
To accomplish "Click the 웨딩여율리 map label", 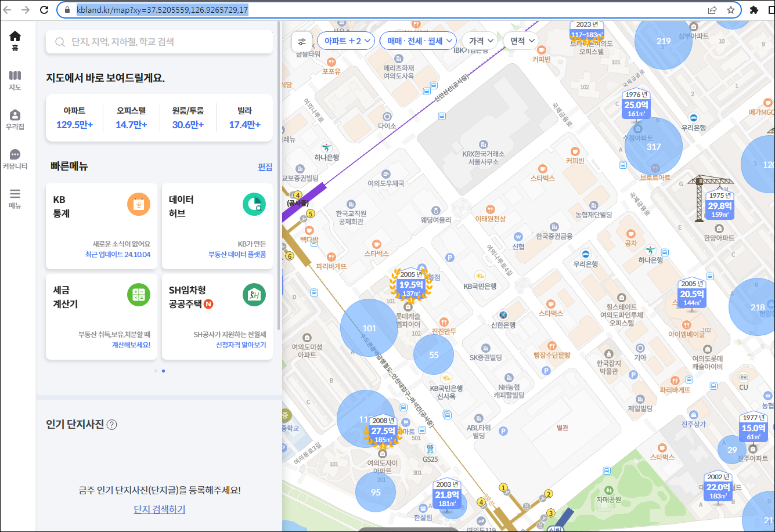I will [436, 220].
